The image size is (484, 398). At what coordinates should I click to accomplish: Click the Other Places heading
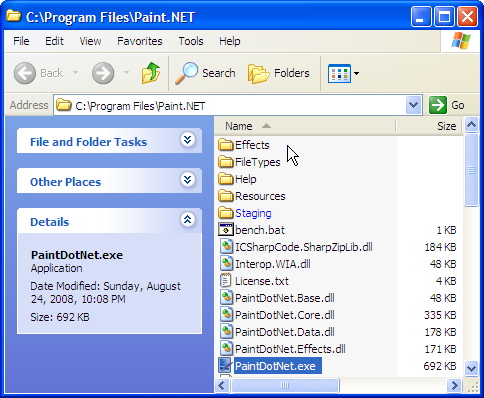click(65, 182)
